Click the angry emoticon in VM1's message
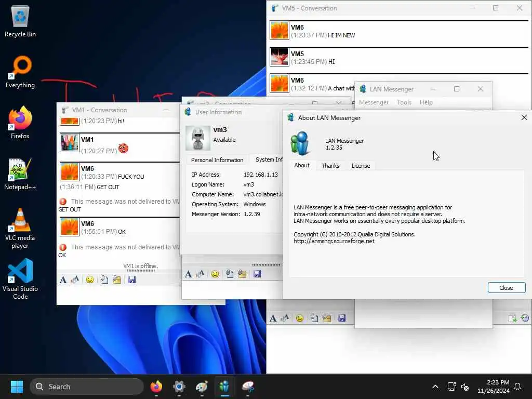The image size is (532, 399). click(124, 148)
